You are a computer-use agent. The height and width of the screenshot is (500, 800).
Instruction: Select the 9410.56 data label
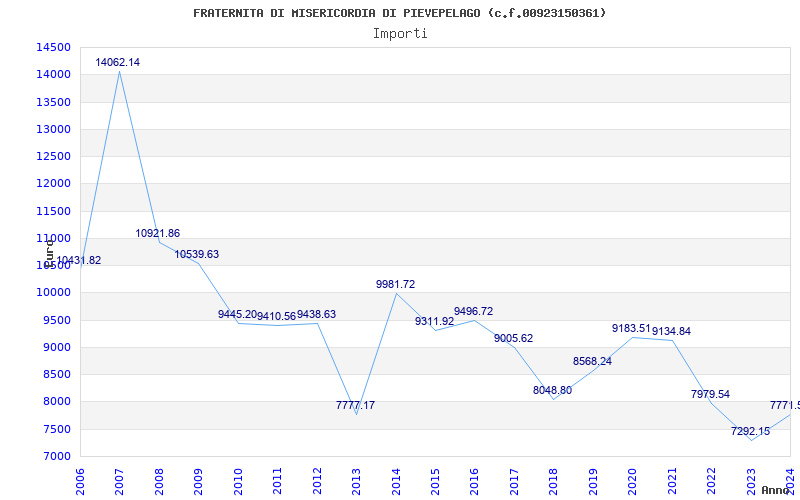(277, 316)
